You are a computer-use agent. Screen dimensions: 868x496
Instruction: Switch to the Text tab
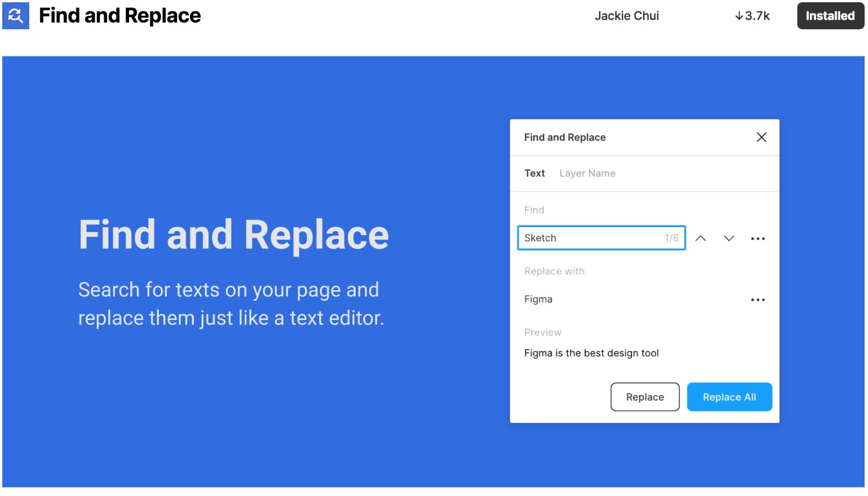point(534,173)
